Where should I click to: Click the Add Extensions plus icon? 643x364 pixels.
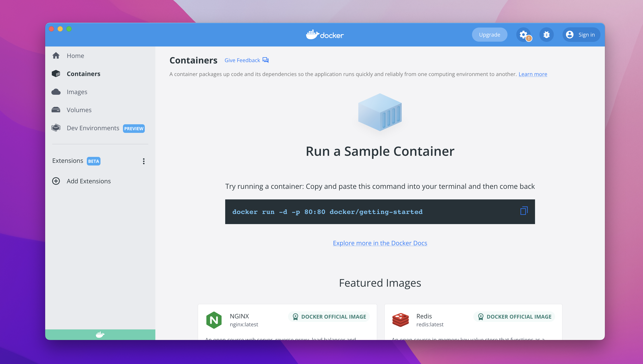tap(56, 181)
